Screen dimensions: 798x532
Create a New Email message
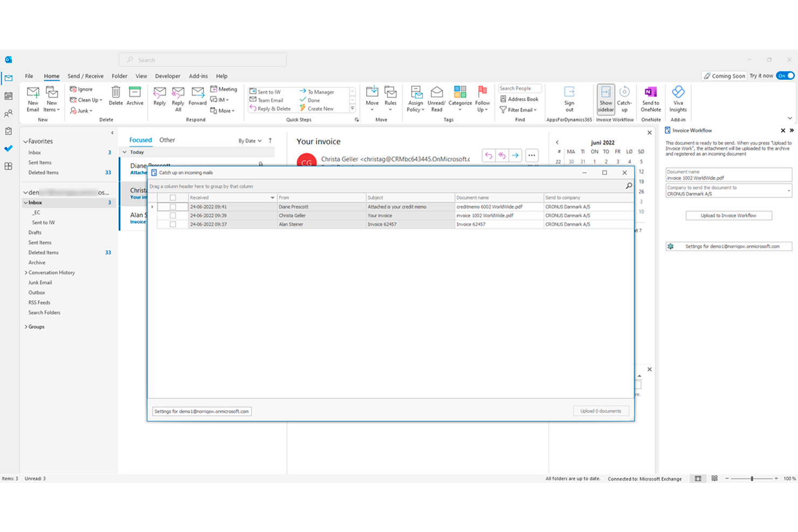click(32, 99)
